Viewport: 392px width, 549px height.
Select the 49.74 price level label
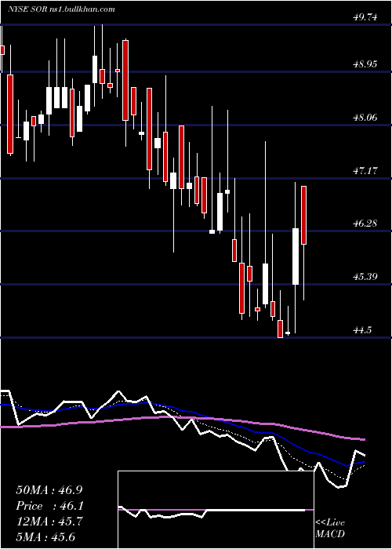[x=366, y=17]
